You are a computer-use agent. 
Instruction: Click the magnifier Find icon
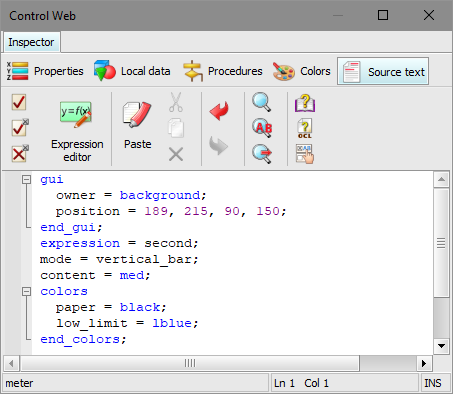261,102
